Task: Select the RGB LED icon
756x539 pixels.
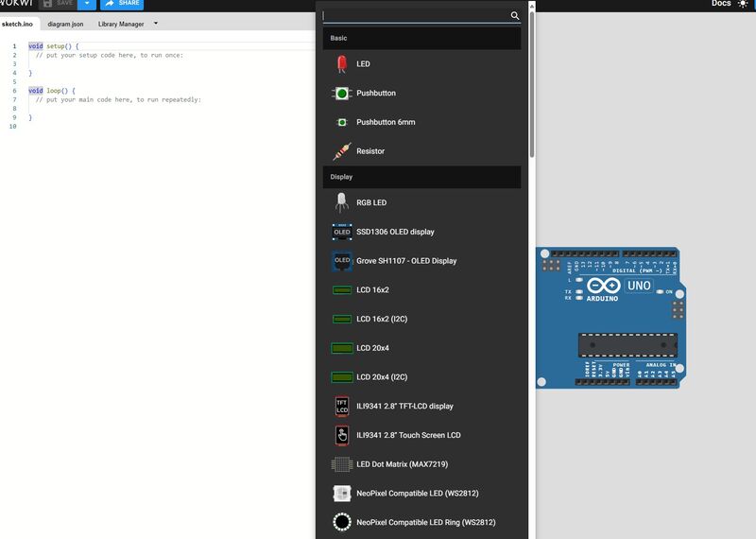Action: [342, 202]
